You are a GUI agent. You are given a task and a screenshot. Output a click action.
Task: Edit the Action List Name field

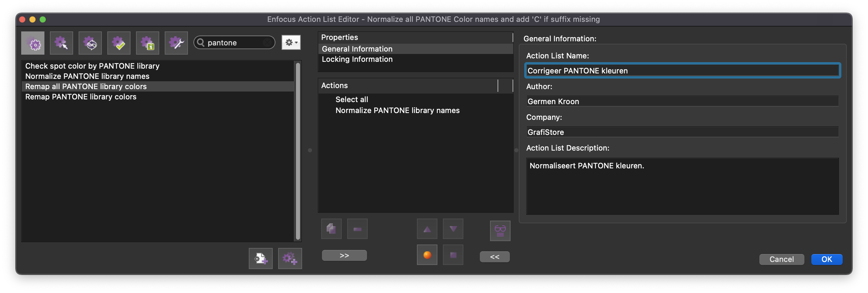coord(683,71)
